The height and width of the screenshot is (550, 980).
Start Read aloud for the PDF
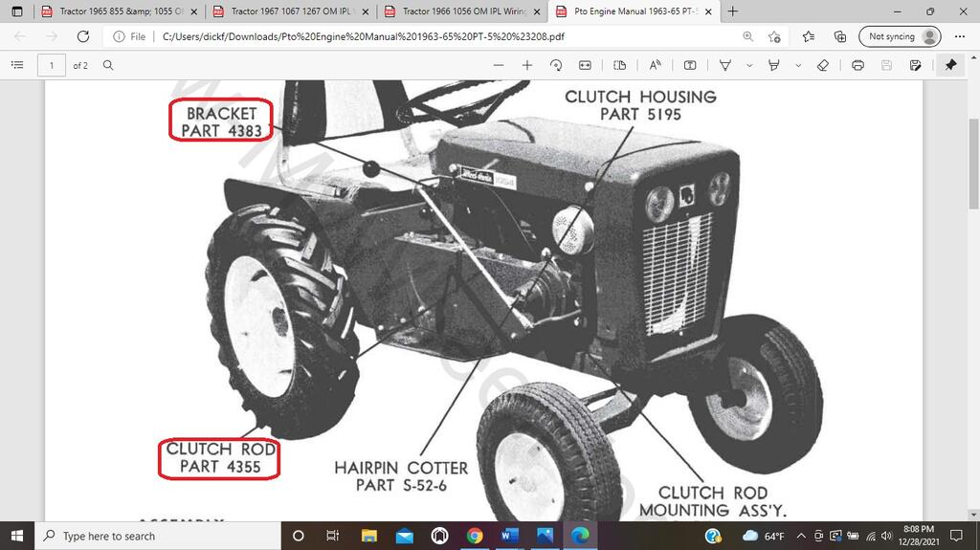point(655,65)
